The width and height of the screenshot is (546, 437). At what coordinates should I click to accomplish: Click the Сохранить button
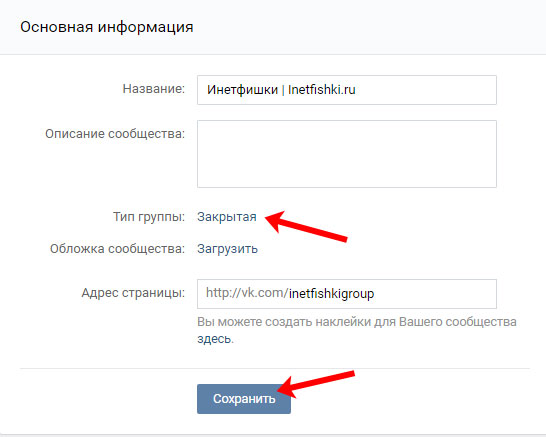244,399
